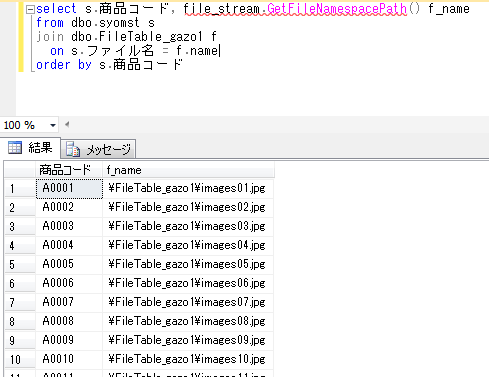This screenshot has width=489, height=377.
Task: Select row header 10
Action: coord(20,360)
